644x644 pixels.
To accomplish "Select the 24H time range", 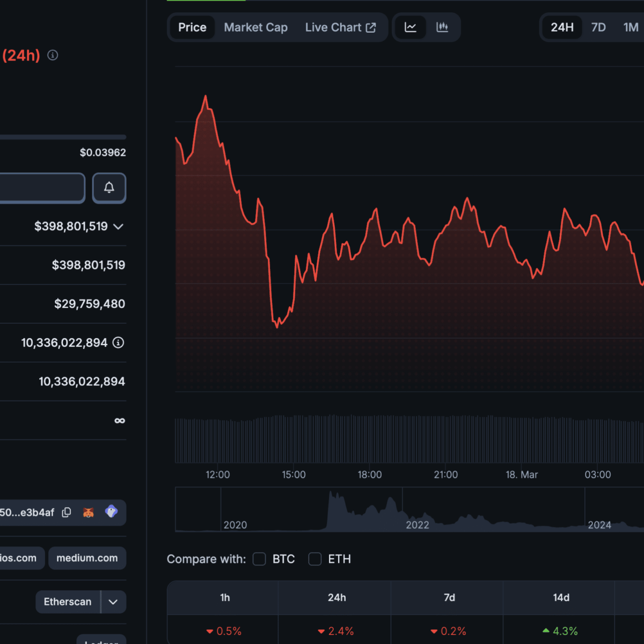I will click(x=562, y=27).
